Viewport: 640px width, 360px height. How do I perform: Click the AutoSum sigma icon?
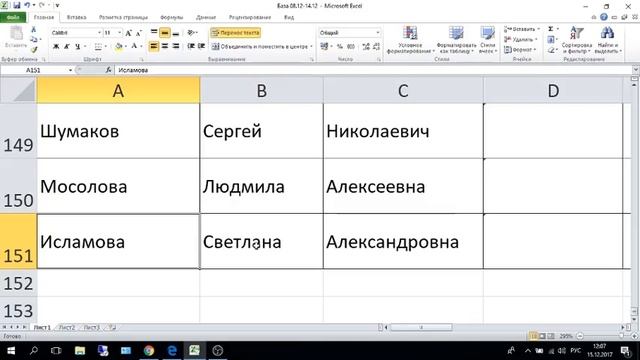[x=551, y=29]
